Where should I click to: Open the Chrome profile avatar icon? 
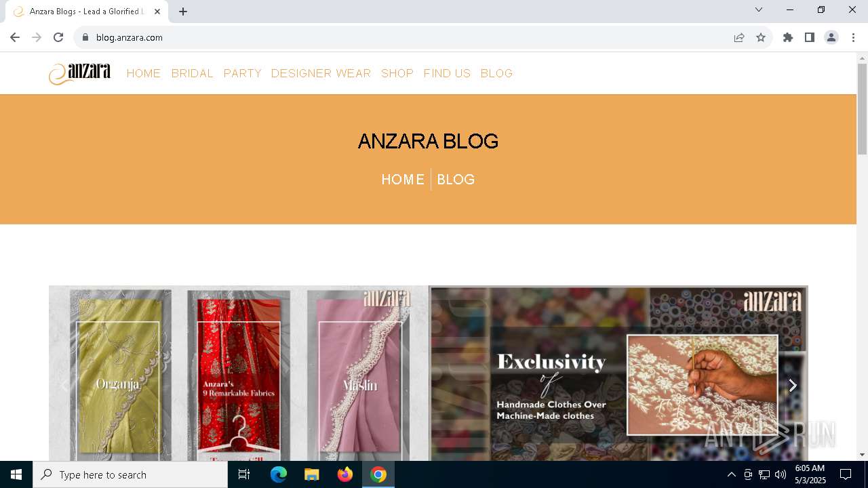click(x=831, y=37)
